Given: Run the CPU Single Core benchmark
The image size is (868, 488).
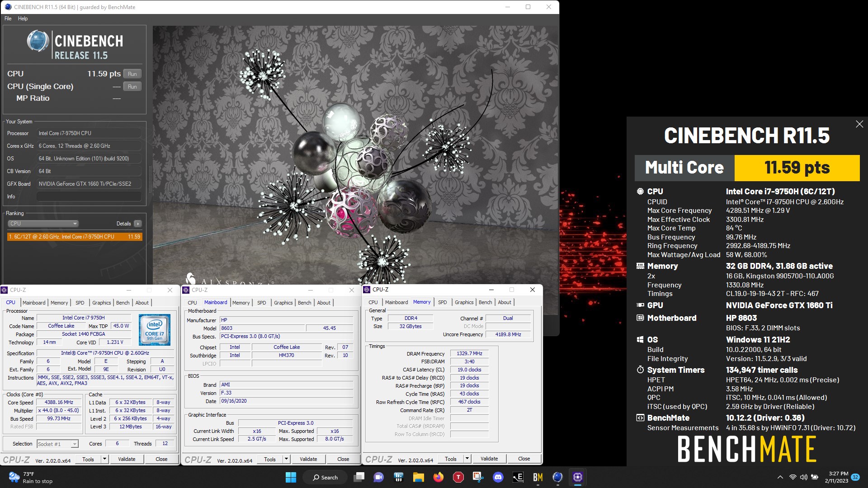Looking at the screenshot, I should tap(132, 86).
